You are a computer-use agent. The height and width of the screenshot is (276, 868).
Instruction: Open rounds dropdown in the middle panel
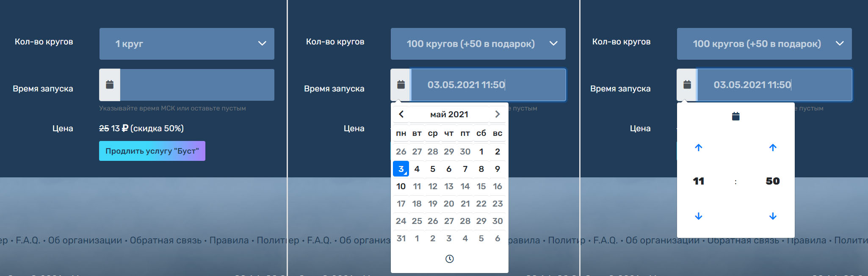(x=478, y=44)
